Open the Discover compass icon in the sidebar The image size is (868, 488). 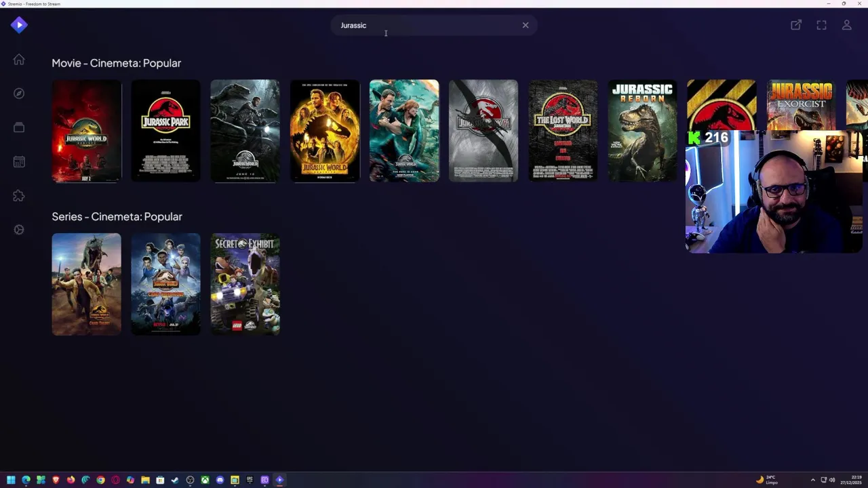[19, 94]
